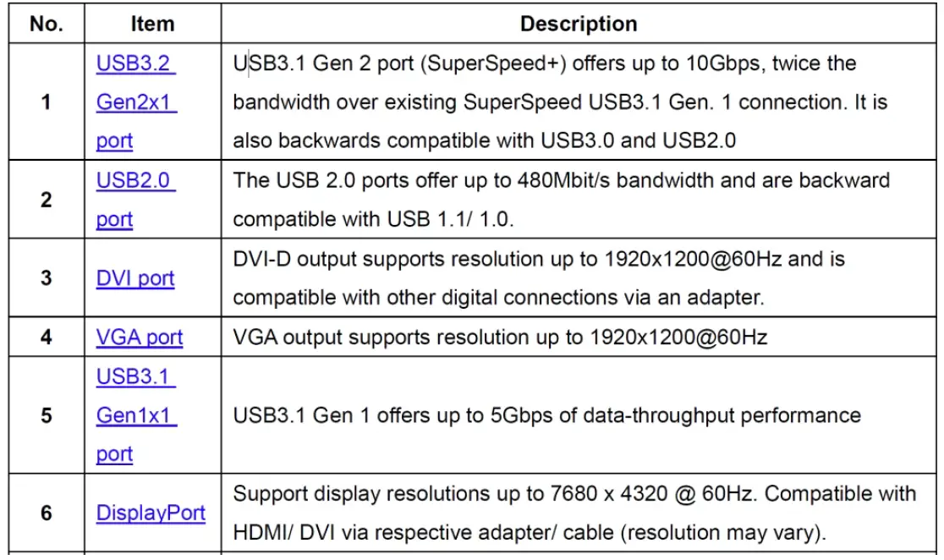Viewport: 944px width, 560px height.
Task: Open the VGA port link
Action: 140,337
